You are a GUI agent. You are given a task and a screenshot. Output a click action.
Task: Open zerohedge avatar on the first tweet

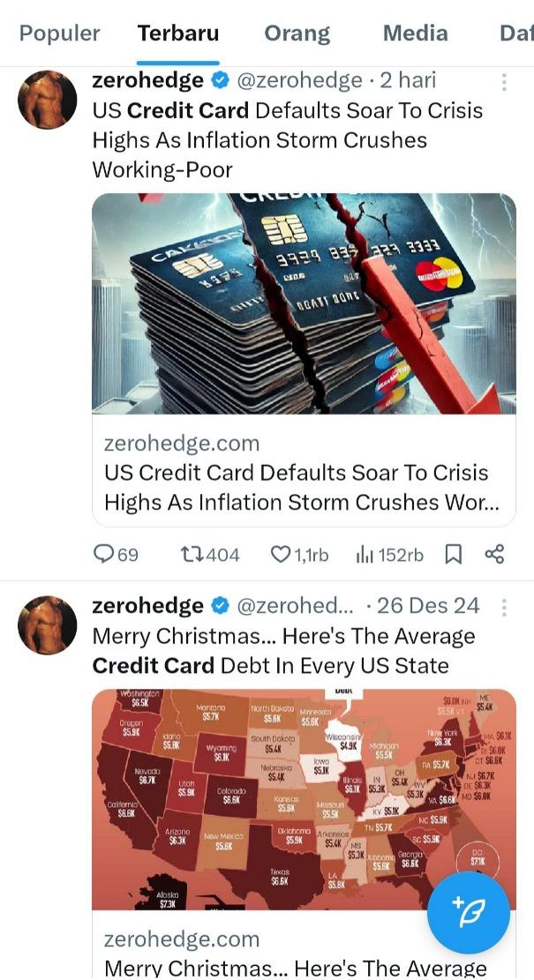(x=48, y=100)
